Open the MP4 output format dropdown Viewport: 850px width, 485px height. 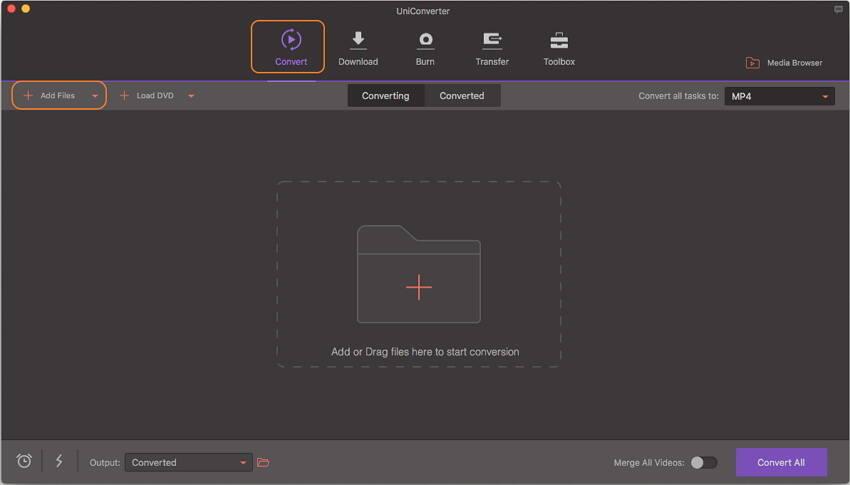tap(780, 96)
